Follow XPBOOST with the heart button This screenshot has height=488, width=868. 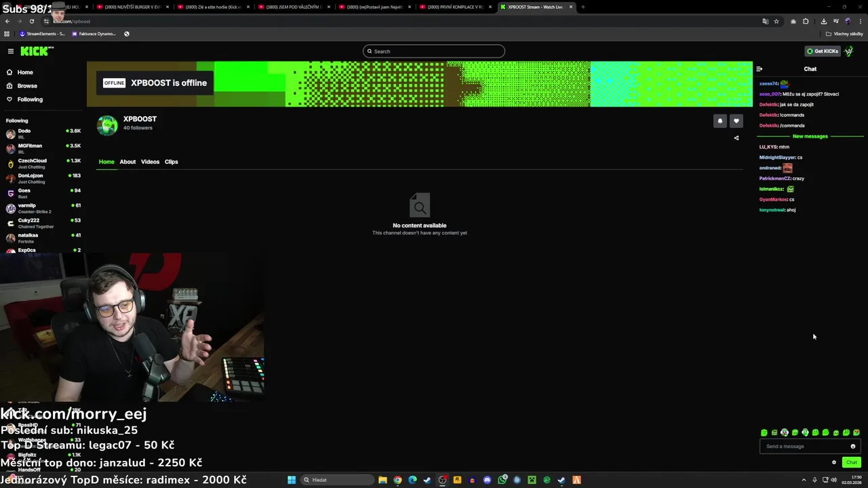(736, 121)
